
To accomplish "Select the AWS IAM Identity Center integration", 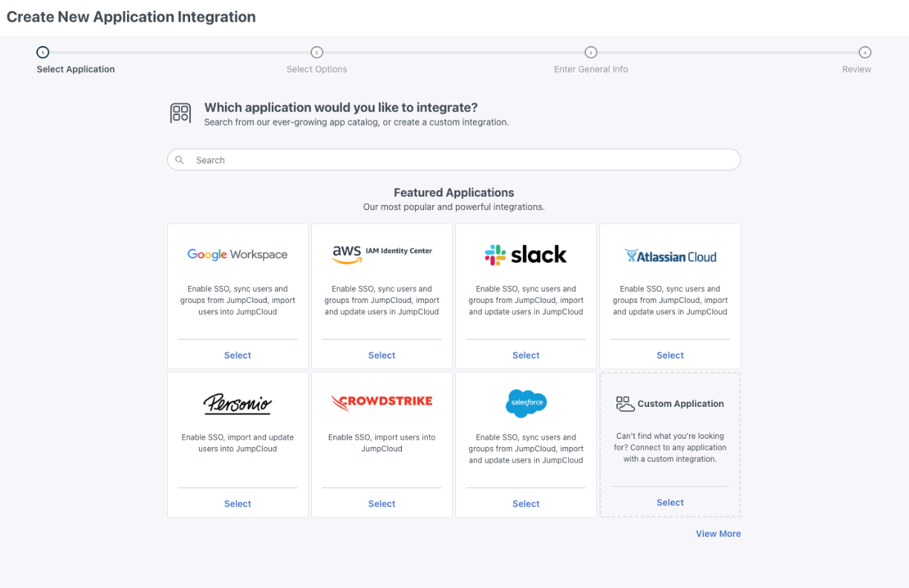I will pyautogui.click(x=382, y=356).
